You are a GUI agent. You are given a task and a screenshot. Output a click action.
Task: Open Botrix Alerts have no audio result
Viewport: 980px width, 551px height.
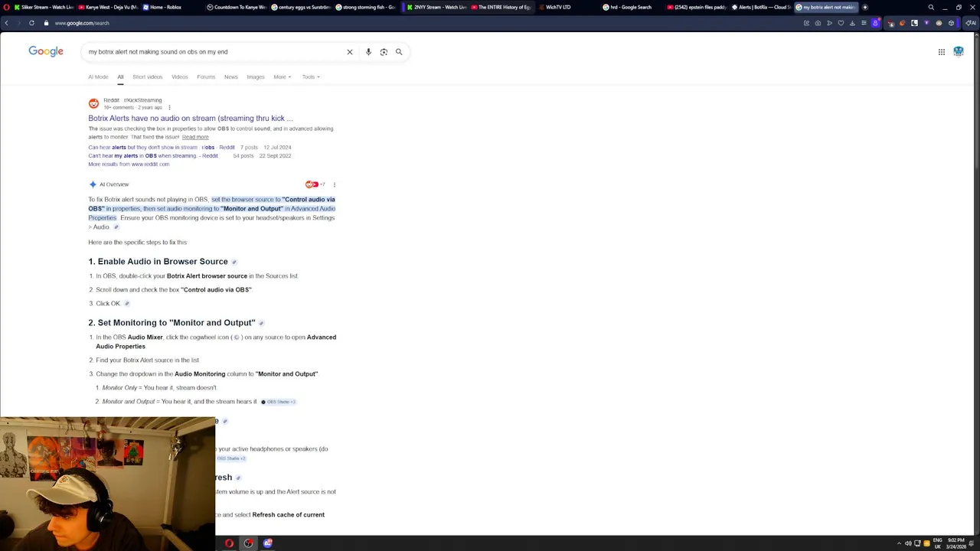[191, 119]
